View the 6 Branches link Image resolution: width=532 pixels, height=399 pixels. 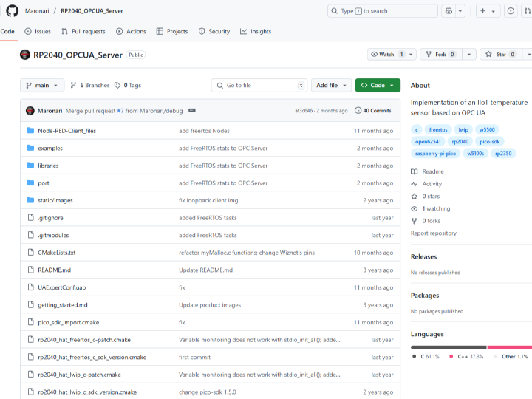pos(90,85)
